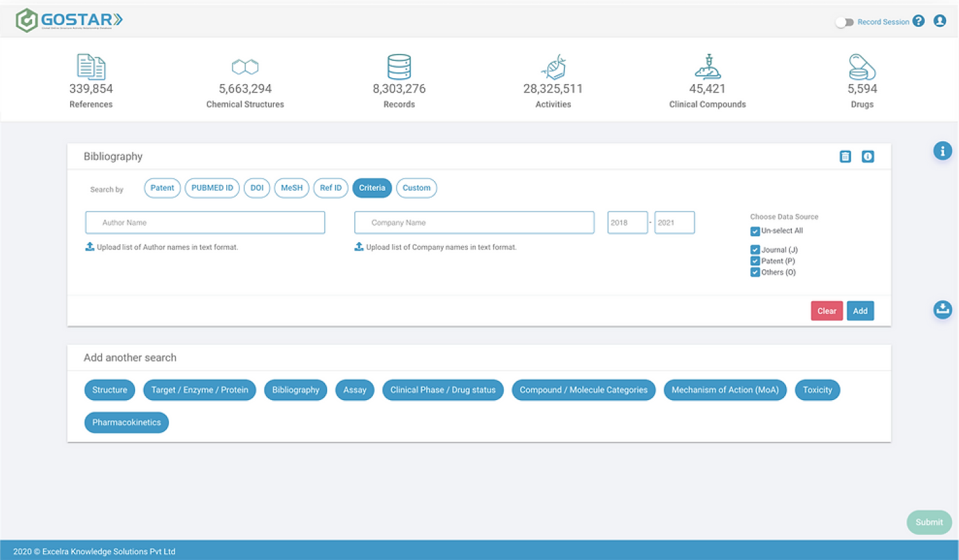The image size is (959, 560).
Task: Click the Drugs pills icon
Action: click(x=862, y=67)
